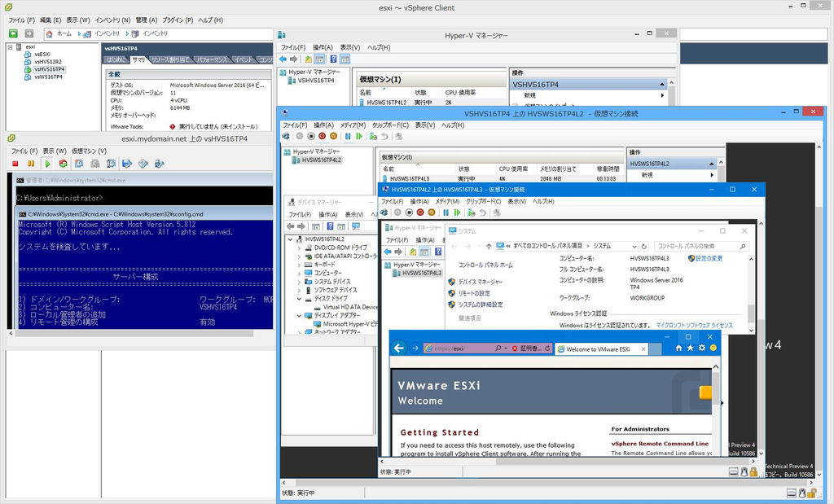Expand システム デバイス node in Device Manager

tap(299, 282)
